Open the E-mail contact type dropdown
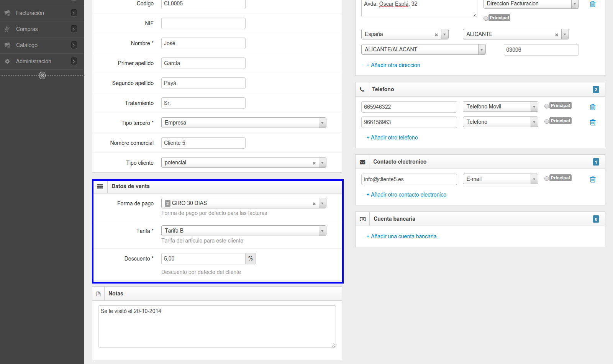 (500, 179)
